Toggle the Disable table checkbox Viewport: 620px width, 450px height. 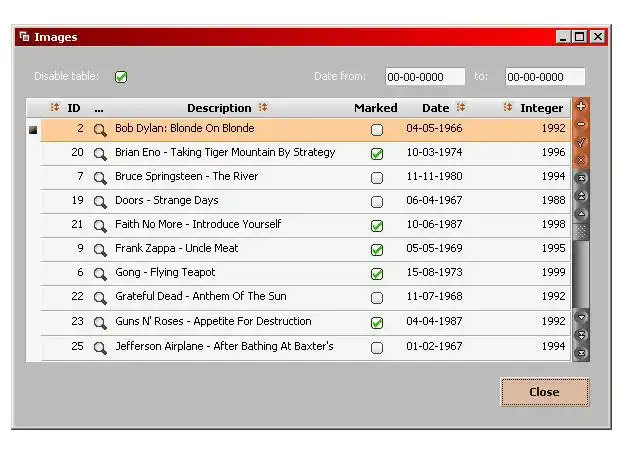(121, 77)
